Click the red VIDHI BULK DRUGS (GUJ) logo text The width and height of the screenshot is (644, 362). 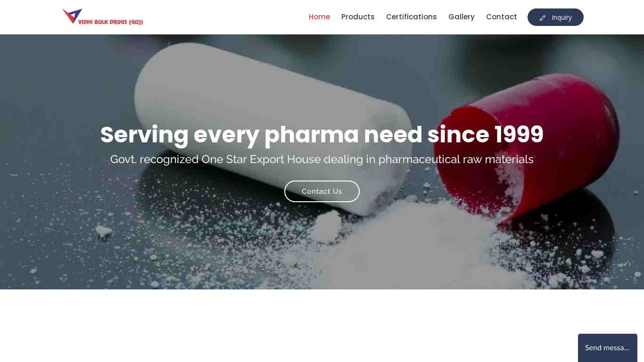(111, 22)
